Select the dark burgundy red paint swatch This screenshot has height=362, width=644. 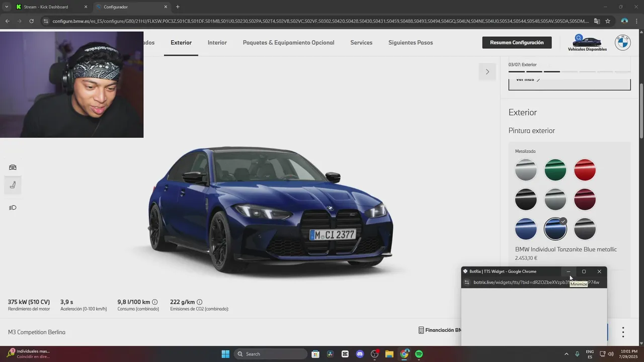click(585, 200)
